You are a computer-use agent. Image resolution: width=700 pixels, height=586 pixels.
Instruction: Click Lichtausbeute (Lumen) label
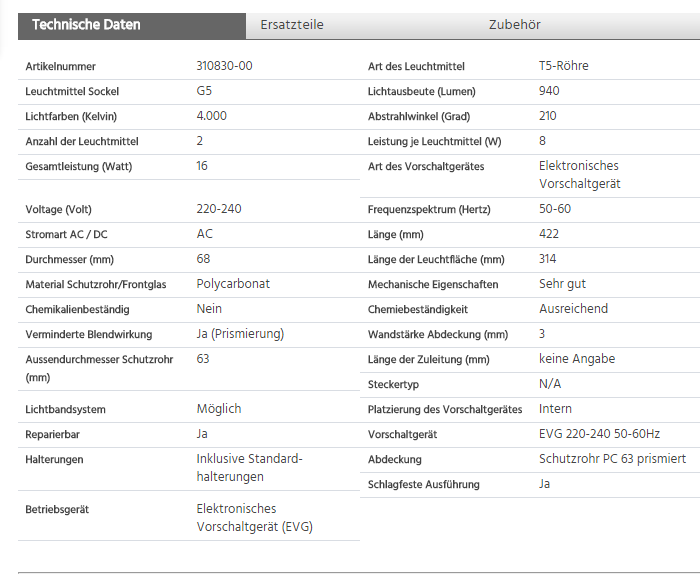[421, 91]
